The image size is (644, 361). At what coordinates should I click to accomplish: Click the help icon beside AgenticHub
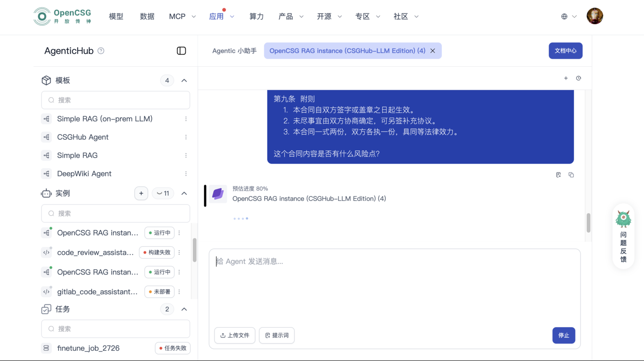(101, 51)
